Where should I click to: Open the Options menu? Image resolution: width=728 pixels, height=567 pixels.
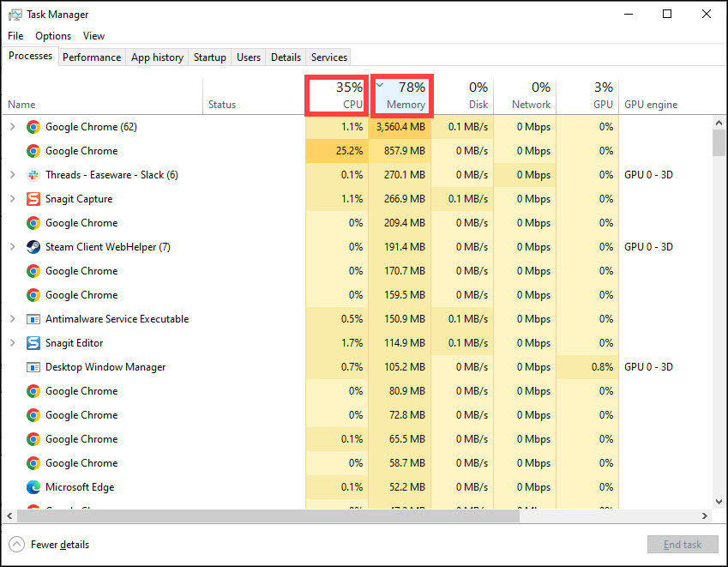(x=53, y=36)
